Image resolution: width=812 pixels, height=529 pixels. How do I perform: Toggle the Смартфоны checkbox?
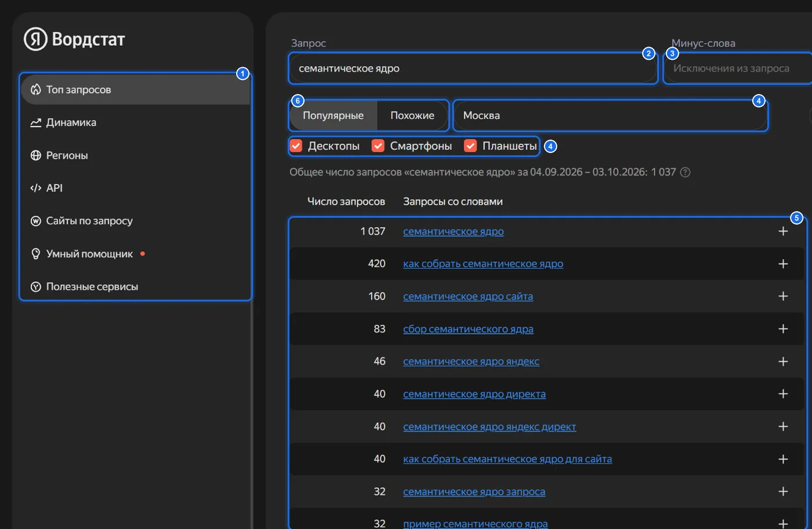(x=378, y=146)
